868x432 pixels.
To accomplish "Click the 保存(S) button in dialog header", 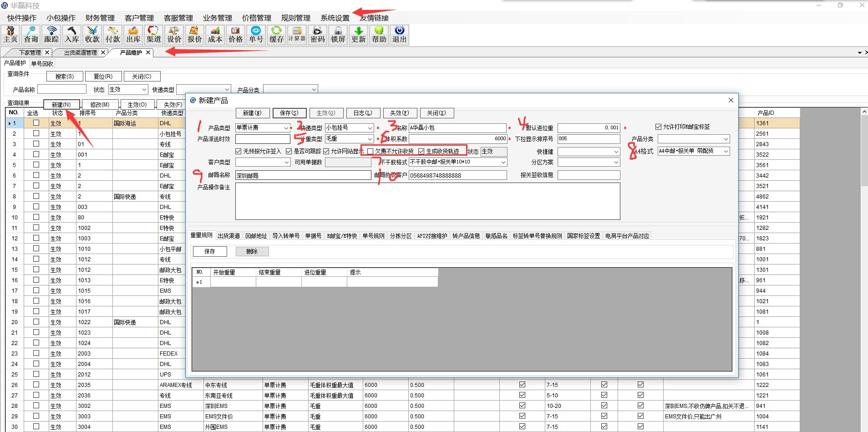I will point(289,113).
